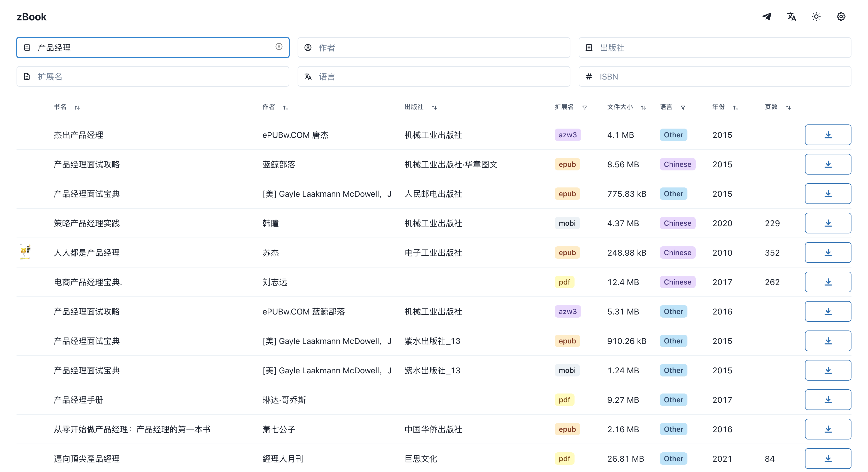Click year 2020 in 策略产品经理实践 row
868x472 pixels.
coord(722,223)
